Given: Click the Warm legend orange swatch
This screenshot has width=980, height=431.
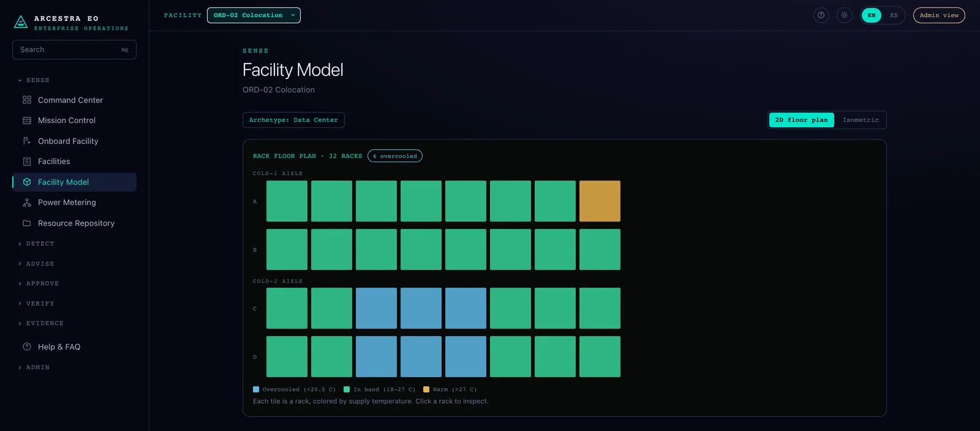Looking at the screenshot, I should click(x=426, y=389).
